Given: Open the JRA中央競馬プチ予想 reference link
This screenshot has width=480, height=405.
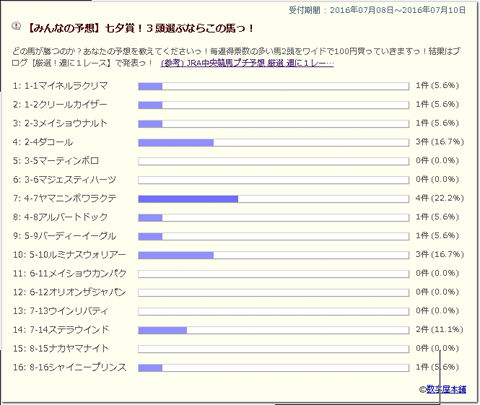Looking at the screenshot, I should [x=247, y=63].
